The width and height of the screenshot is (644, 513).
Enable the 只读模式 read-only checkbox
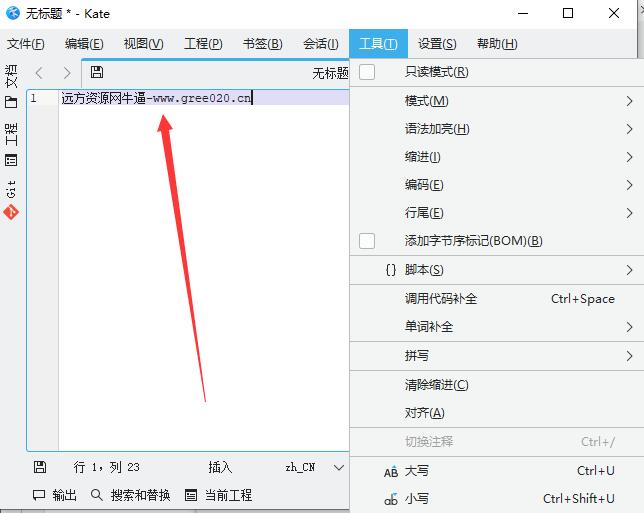pos(367,72)
